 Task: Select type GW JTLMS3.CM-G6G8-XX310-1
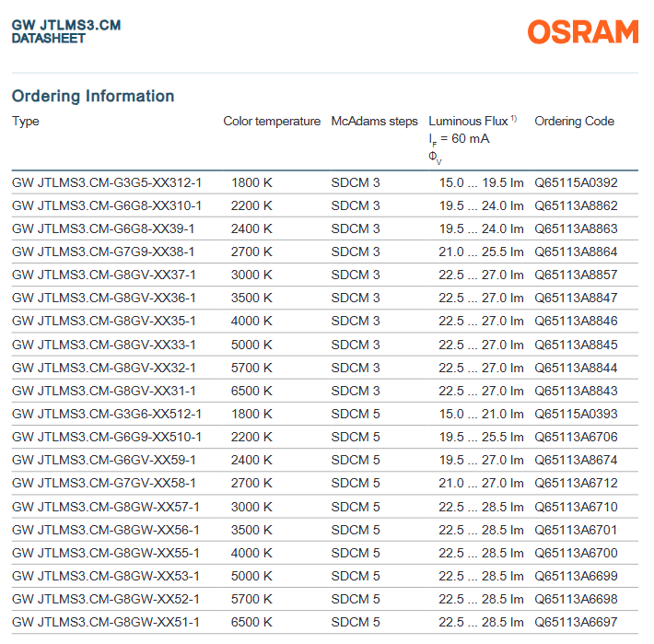(107, 205)
